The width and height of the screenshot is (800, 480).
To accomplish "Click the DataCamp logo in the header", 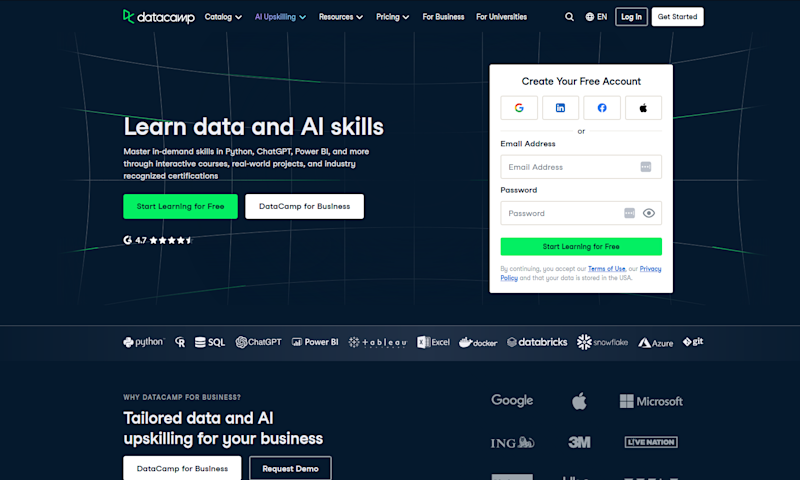I will 159,17.
